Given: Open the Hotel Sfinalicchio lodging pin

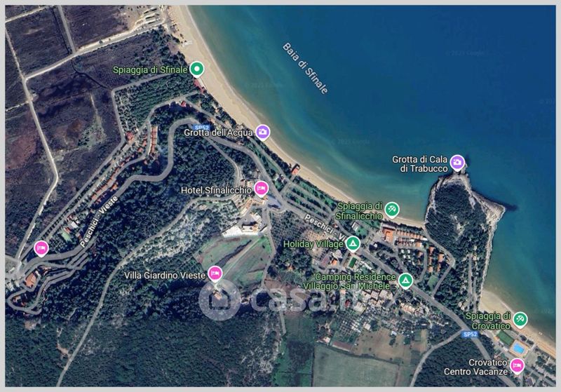Looking at the screenshot, I should [261, 189].
